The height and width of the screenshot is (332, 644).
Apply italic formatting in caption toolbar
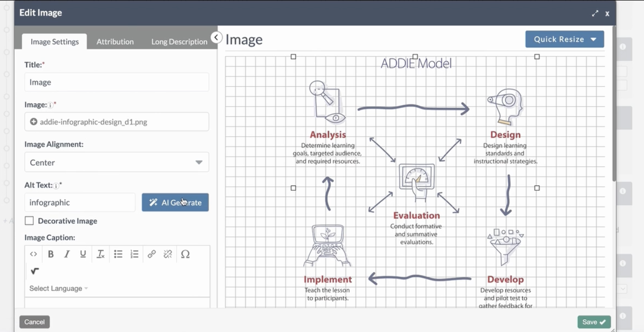point(67,254)
